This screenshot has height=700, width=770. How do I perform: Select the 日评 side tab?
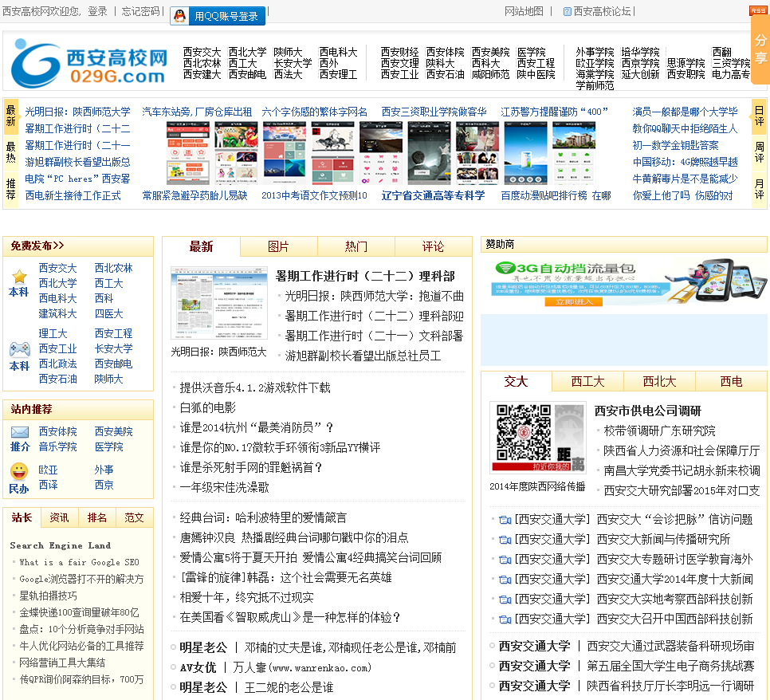click(x=759, y=116)
